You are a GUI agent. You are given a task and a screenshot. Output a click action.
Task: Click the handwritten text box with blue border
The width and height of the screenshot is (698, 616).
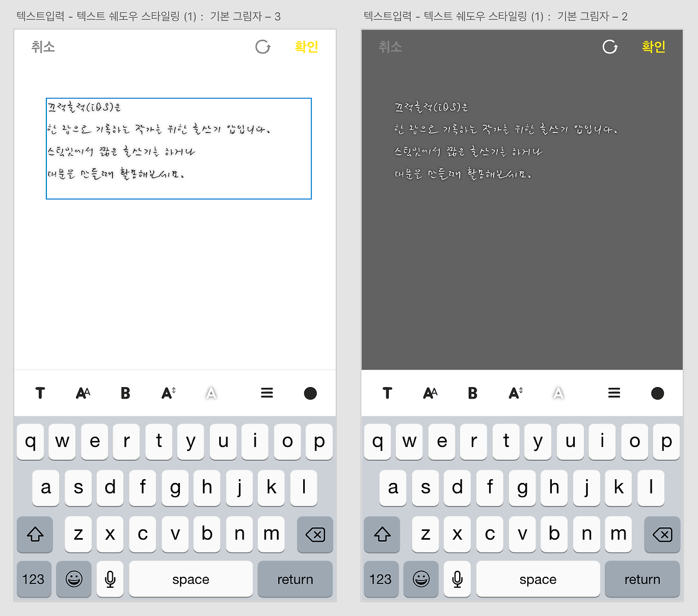[x=179, y=149]
